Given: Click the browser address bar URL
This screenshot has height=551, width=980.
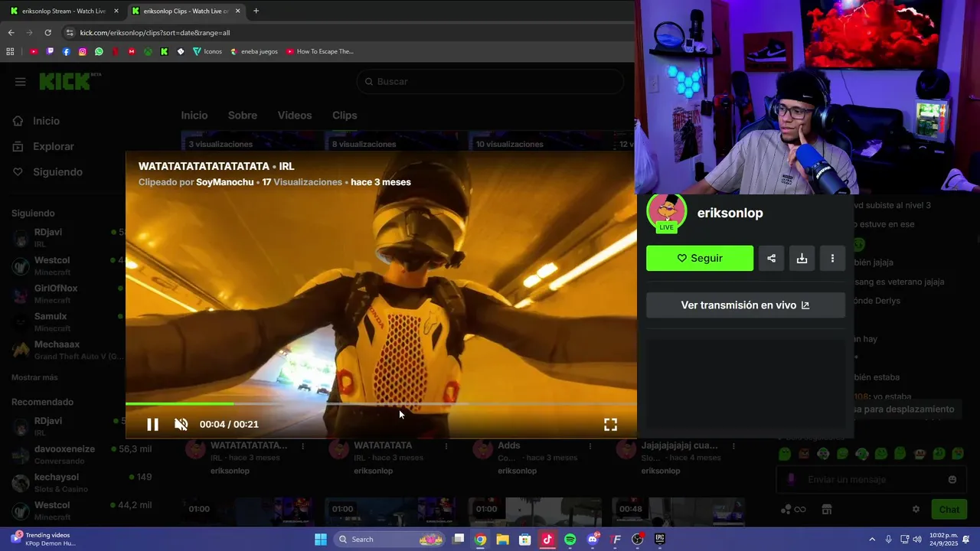Looking at the screenshot, I should click(155, 33).
